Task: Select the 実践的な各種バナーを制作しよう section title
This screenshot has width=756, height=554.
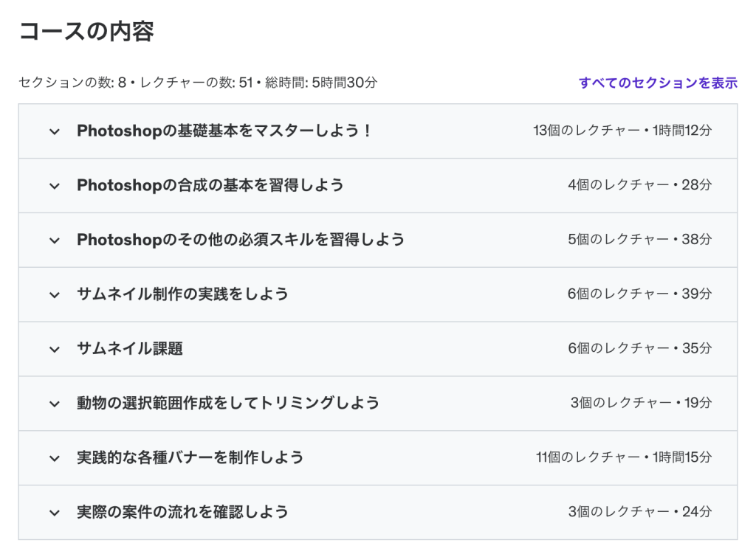Action: (x=190, y=457)
